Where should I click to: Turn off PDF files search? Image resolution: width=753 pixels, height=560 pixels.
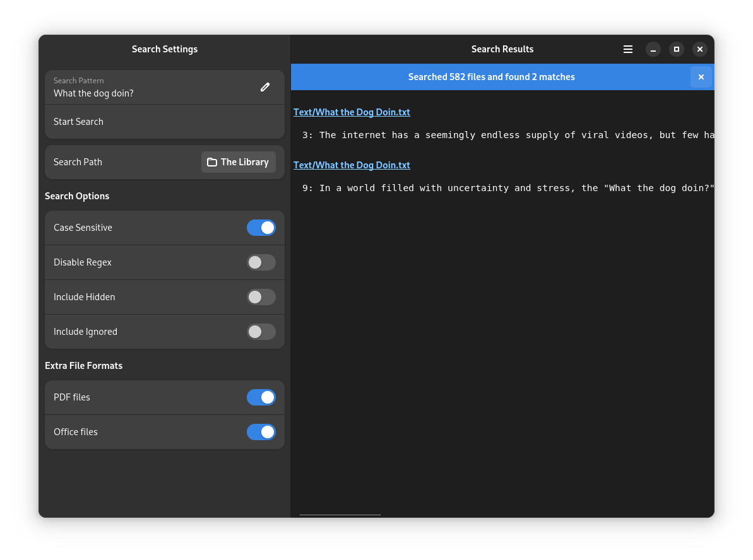point(261,397)
